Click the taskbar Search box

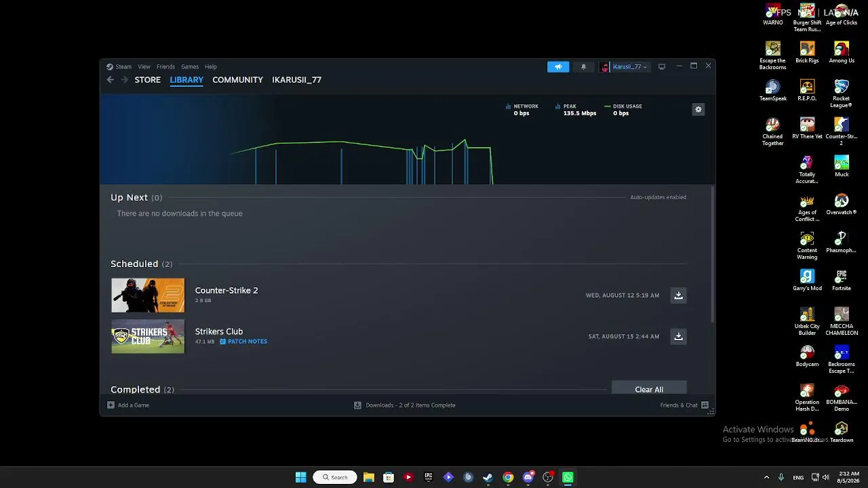tap(335, 477)
